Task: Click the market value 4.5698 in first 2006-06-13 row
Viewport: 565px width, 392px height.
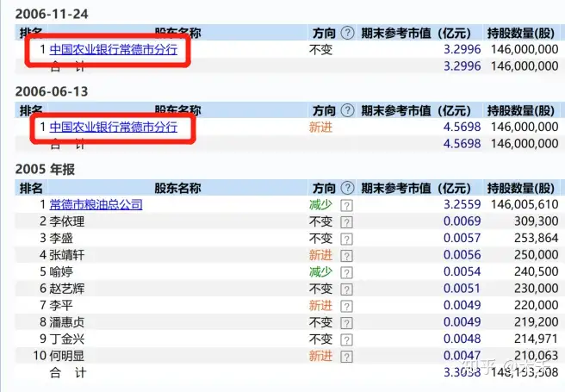Action: coord(462,127)
